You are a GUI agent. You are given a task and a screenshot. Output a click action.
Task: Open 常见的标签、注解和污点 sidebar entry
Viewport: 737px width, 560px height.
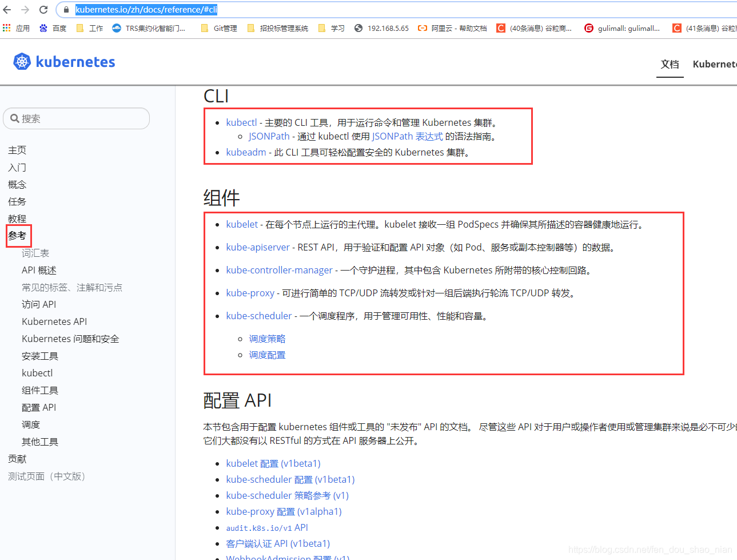pos(72,287)
